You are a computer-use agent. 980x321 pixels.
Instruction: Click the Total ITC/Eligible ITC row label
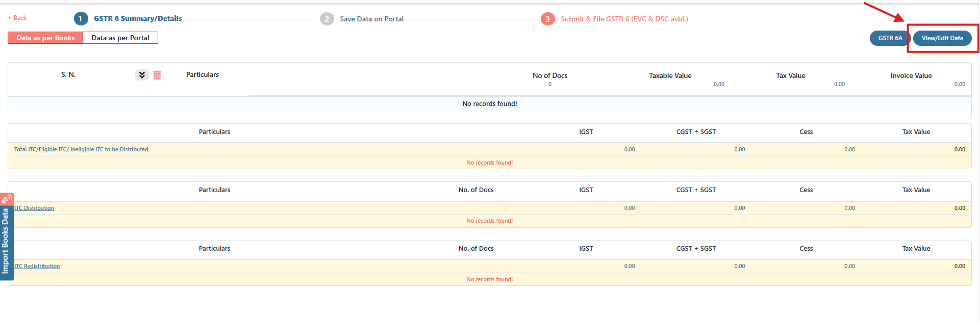tap(81, 149)
